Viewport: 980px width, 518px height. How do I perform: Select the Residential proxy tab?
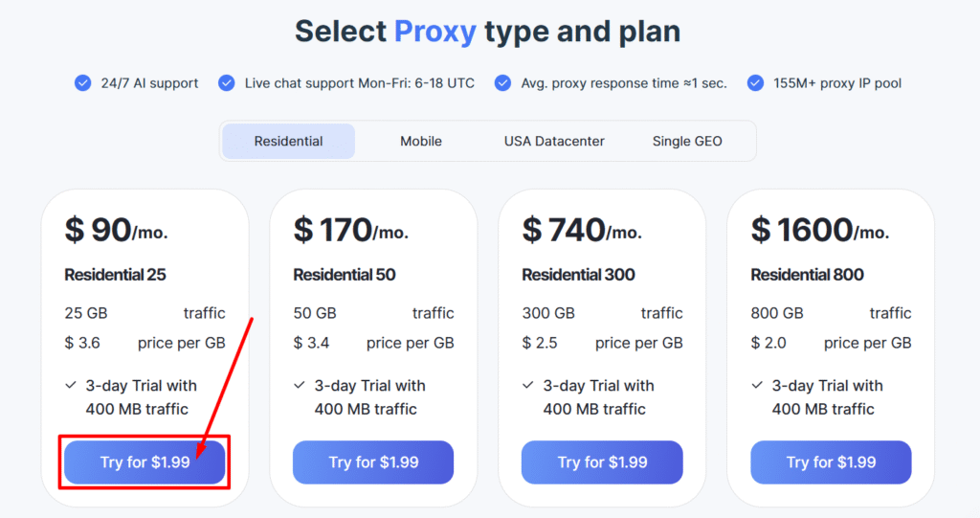(288, 141)
